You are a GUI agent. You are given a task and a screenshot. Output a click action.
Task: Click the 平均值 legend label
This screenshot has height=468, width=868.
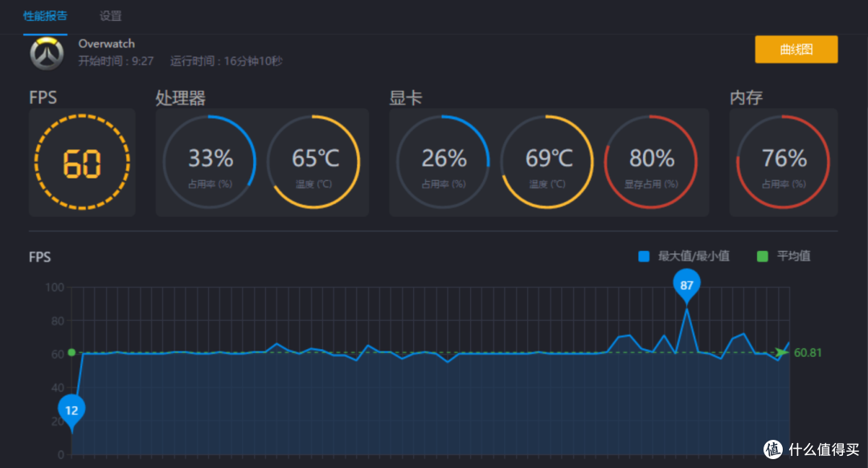[x=793, y=257]
